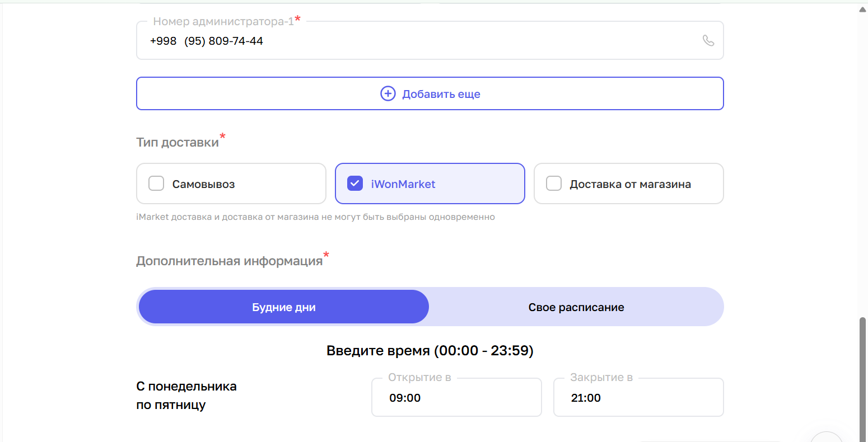Image resolution: width=868 pixels, height=442 pixels.
Task: Click the plus circle icon beside Добавить еще
Action: pos(388,93)
